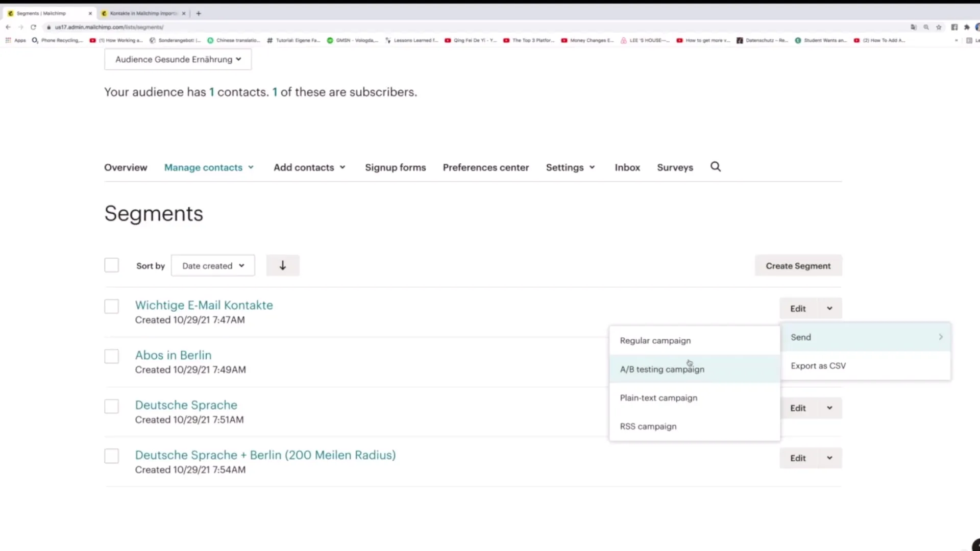Close the Segments | Mailchimp tab
This screenshot has height=551, width=980.
pyautogui.click(x=90, y=13)
